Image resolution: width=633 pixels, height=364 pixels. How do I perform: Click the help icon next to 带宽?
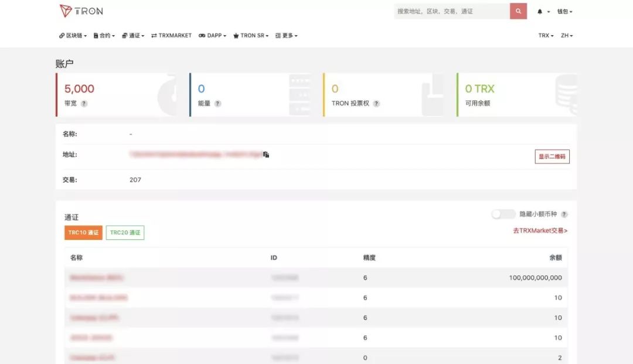click(84, 104)
